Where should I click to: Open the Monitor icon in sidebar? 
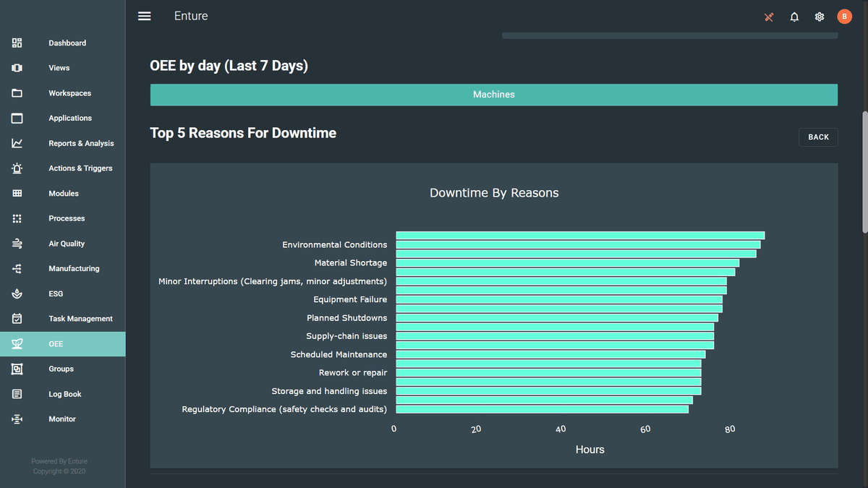coord(17,419)
